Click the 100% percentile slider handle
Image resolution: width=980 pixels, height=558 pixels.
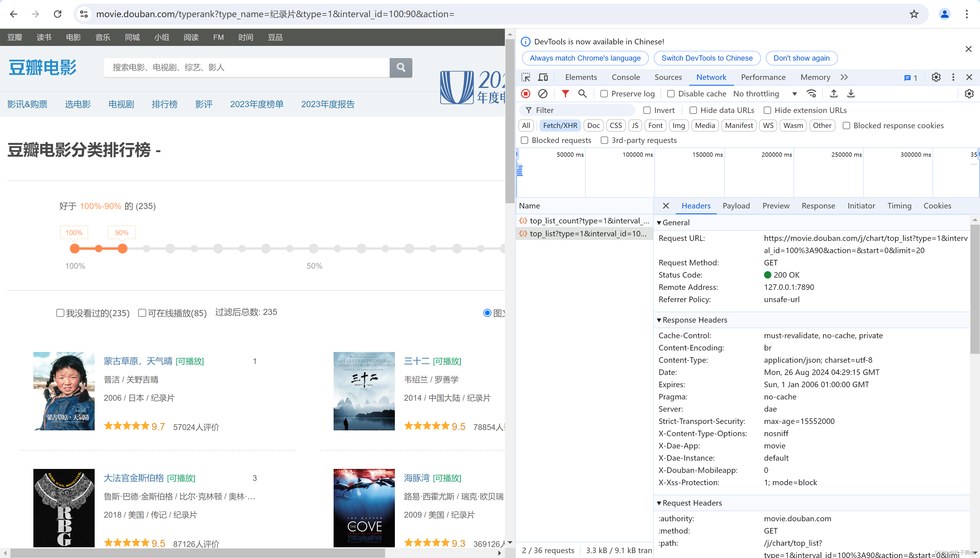[75, 249]
